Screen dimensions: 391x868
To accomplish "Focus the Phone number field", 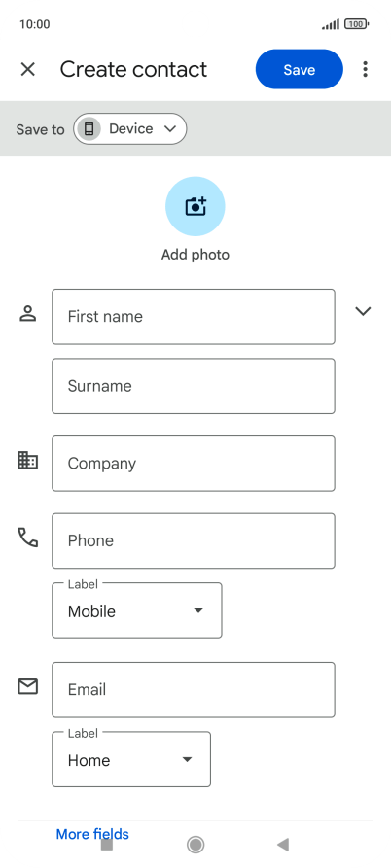I will coord(194,540).
